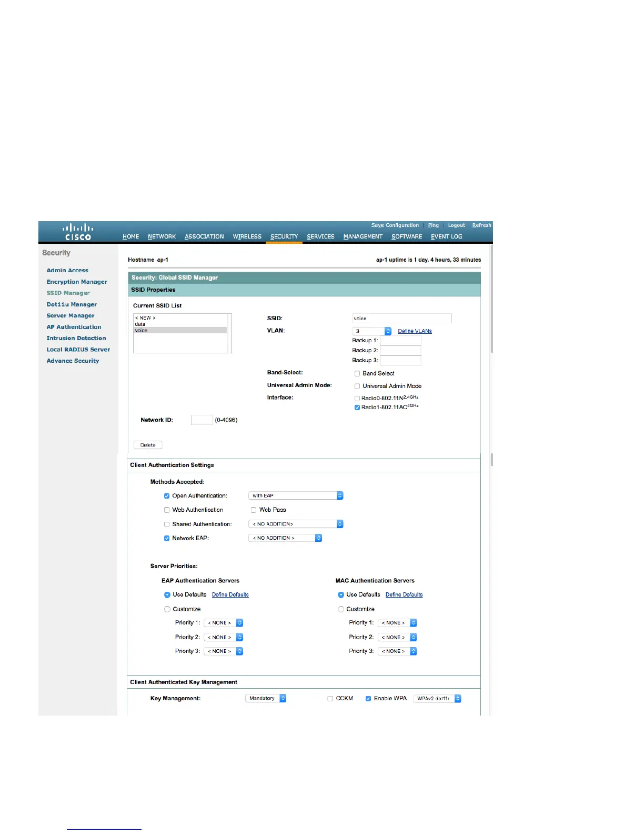Open EAP Priority 3 dropdown

click(224, 652)
